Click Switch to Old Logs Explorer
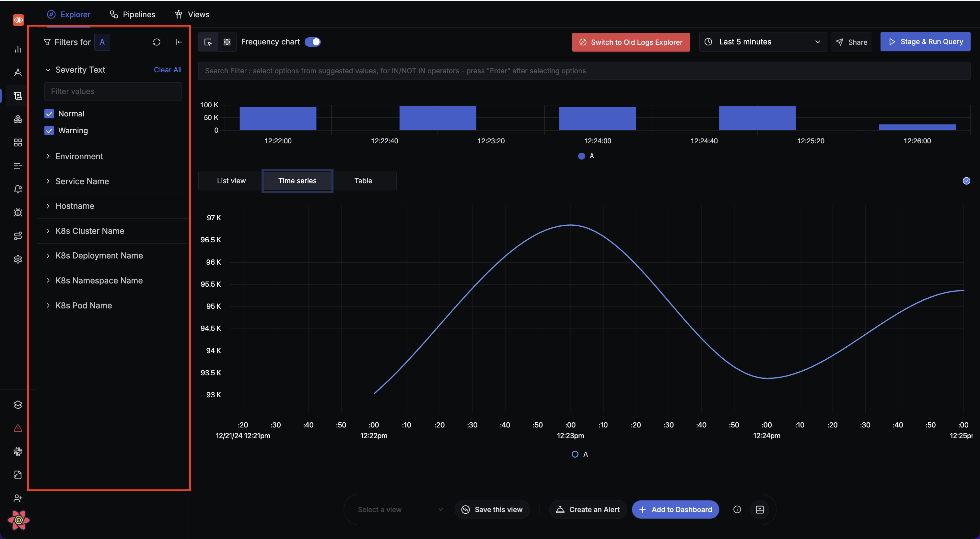Viewport: 980px width, 539px height. point(631,42)
